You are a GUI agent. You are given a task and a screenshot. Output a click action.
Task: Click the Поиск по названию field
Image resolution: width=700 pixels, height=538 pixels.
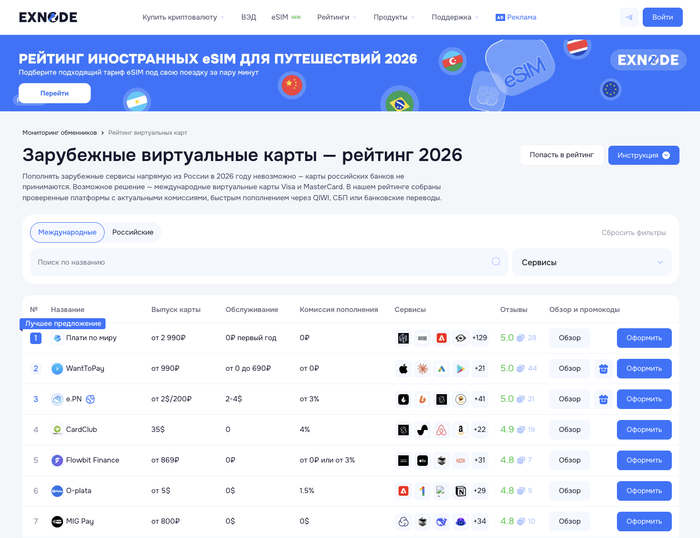(269, 262)
